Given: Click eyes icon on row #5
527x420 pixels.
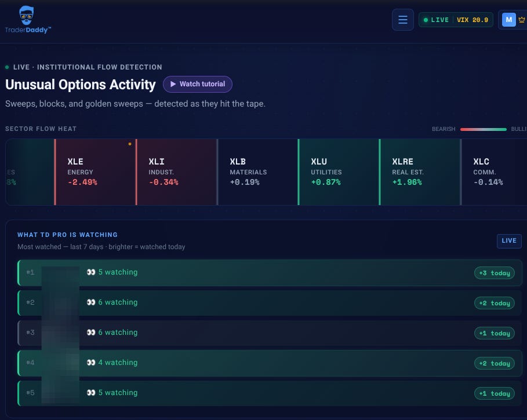Looking at the screenshot, I should [91, 392].
